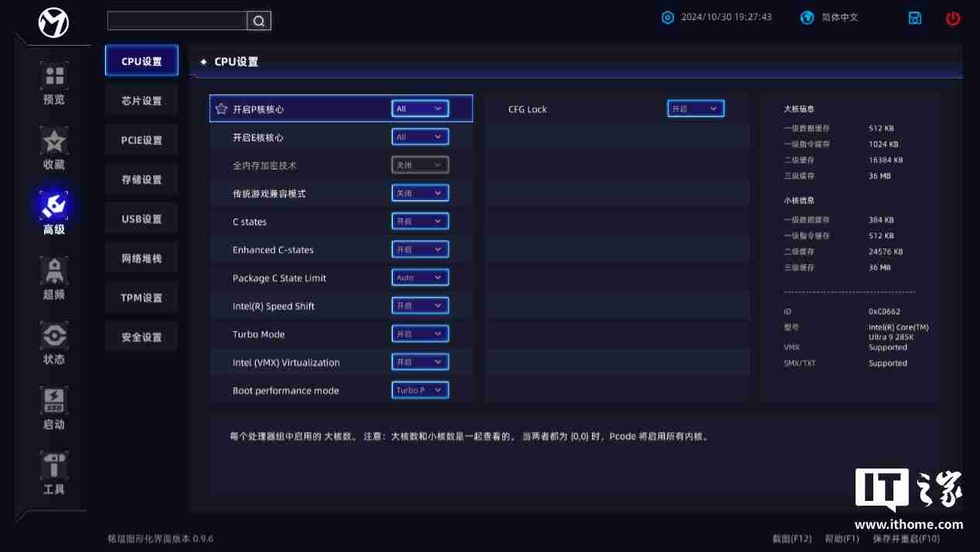Switch to the 芯片设置 settings tab
The image size is (980, 552).
141,100
